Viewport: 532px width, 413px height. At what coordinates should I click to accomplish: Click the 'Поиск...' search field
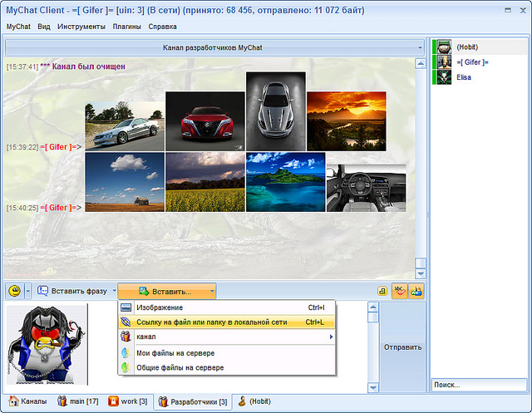point(477,385)
